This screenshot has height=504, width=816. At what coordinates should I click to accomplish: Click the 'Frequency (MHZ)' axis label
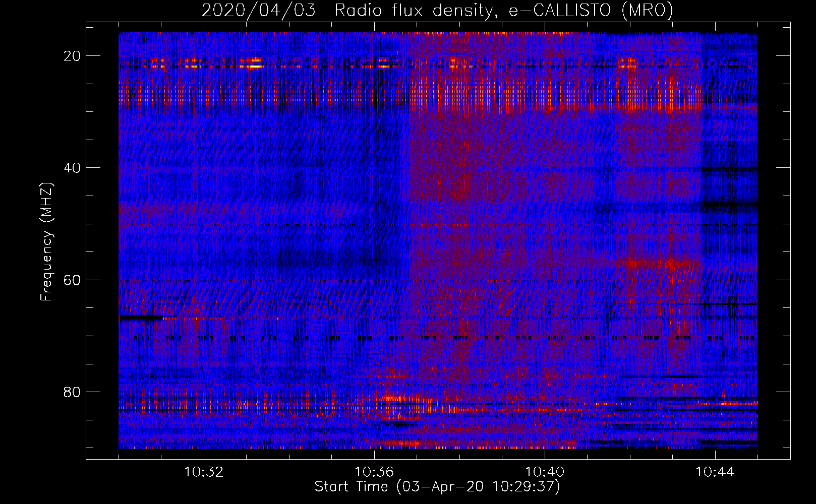coord(46,242)
